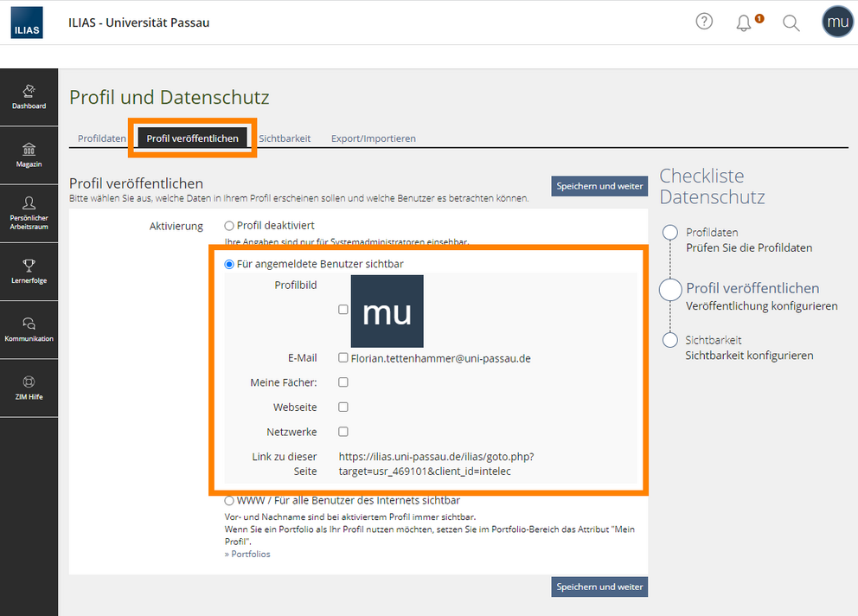Open the mu user avatar menu

click(x=837, y=22)
